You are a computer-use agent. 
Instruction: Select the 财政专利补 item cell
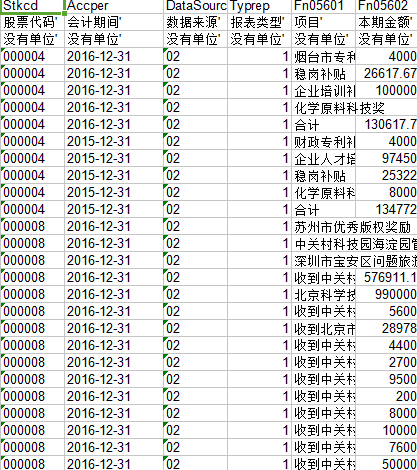click(x=324, y=141)
